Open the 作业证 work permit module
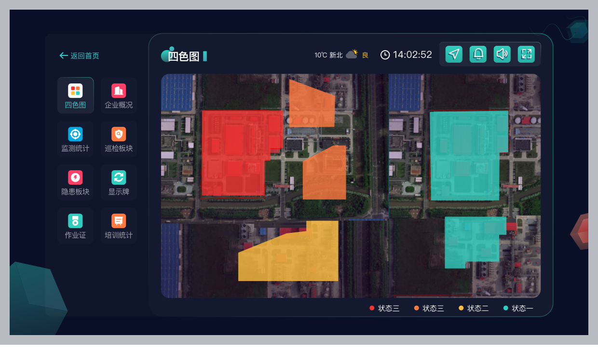The image size is (598, 364). 75,226
